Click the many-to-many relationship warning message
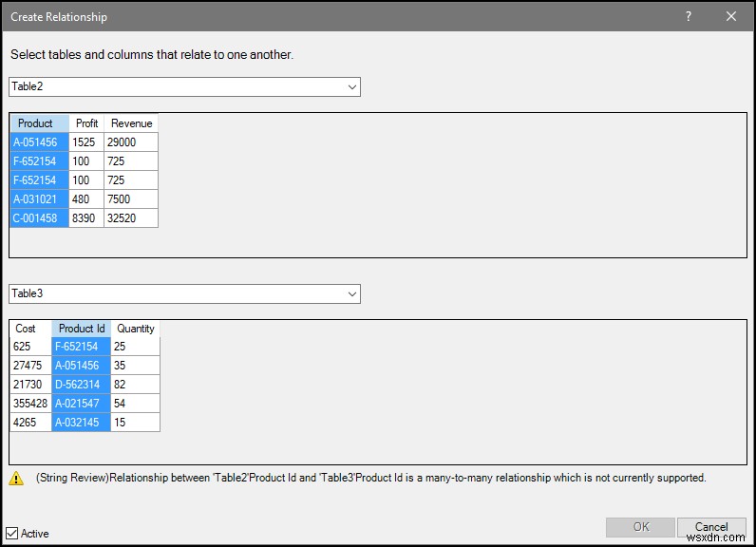This screenshot has height=547, width=756. click(371, 478)
